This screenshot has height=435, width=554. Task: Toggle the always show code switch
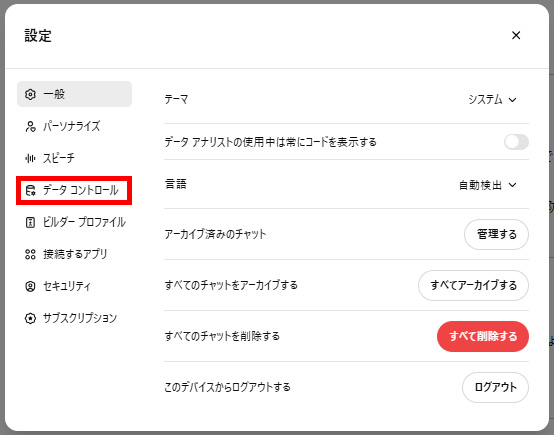pos(516,142)
